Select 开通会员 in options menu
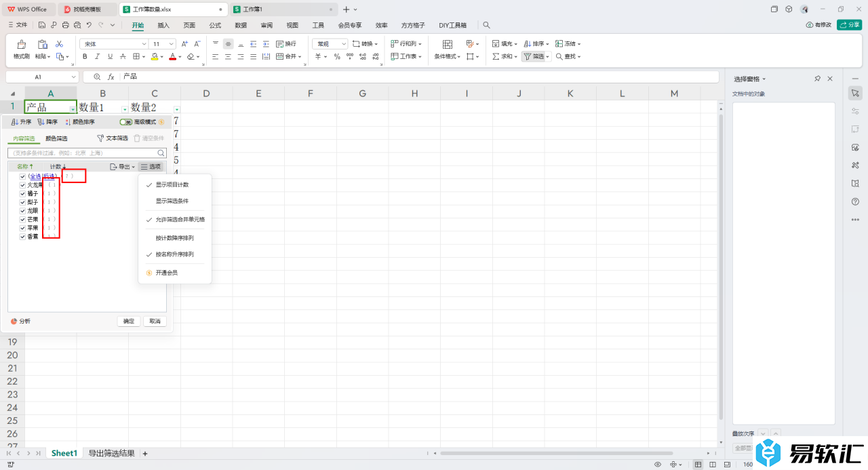Screen dimensions: 868x470 pos(167,273)
